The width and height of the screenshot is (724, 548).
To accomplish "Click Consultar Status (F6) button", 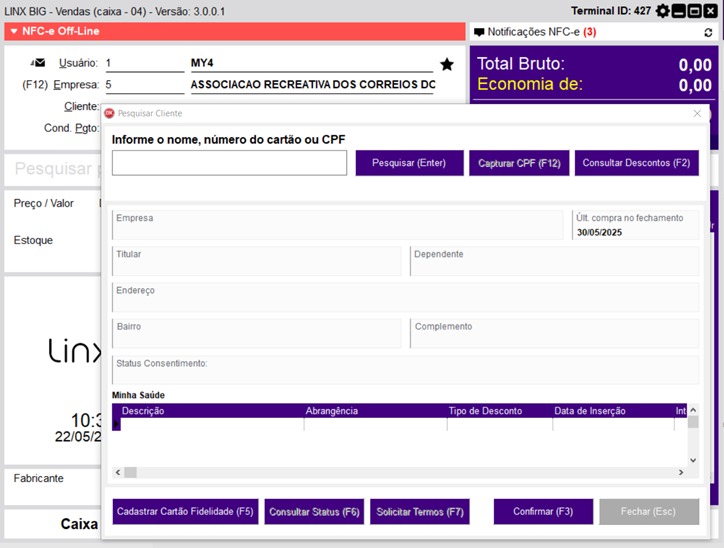I will click(314, 512).
